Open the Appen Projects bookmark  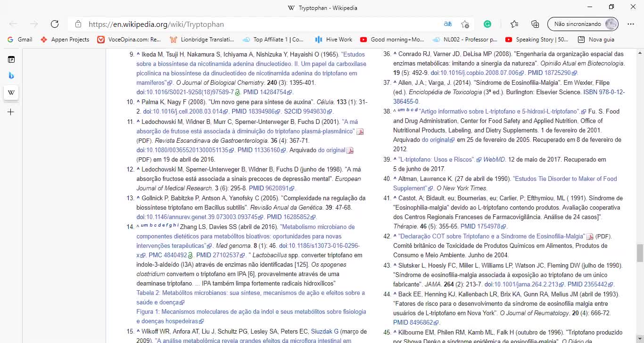click(65, 40)
